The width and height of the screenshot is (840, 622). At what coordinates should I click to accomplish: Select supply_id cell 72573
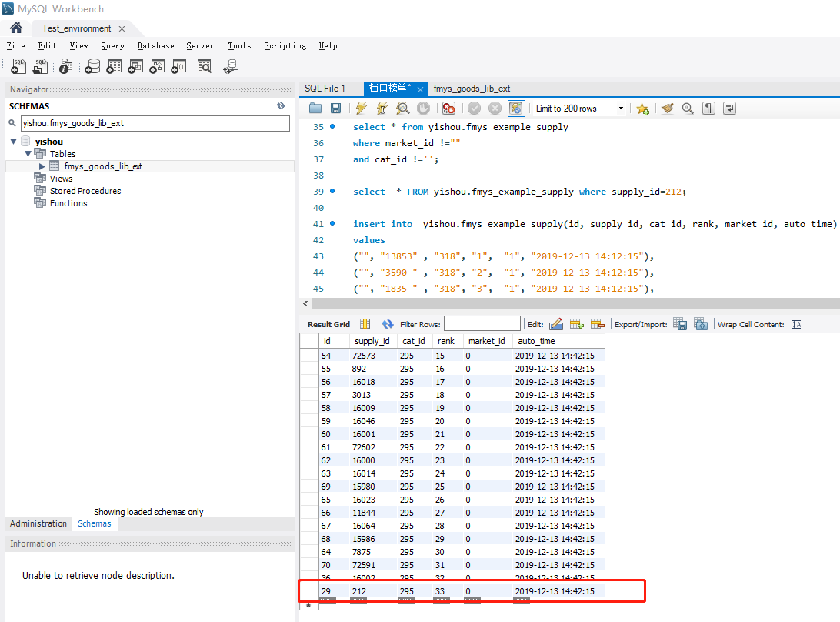click(373, 356)
